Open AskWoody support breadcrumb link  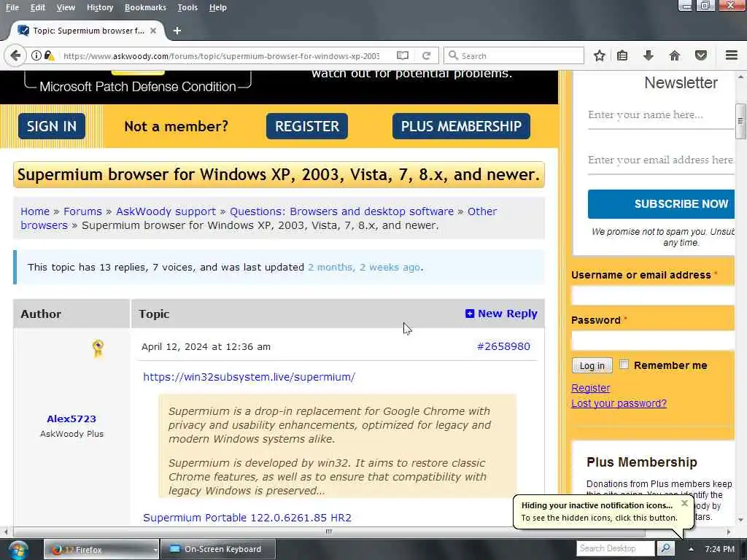click(166, 211)
